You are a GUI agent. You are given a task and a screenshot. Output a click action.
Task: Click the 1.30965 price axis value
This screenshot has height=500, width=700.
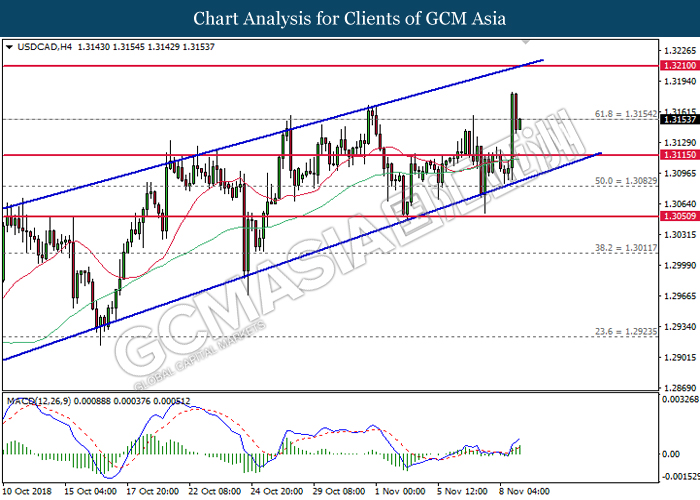click(680, 173)
